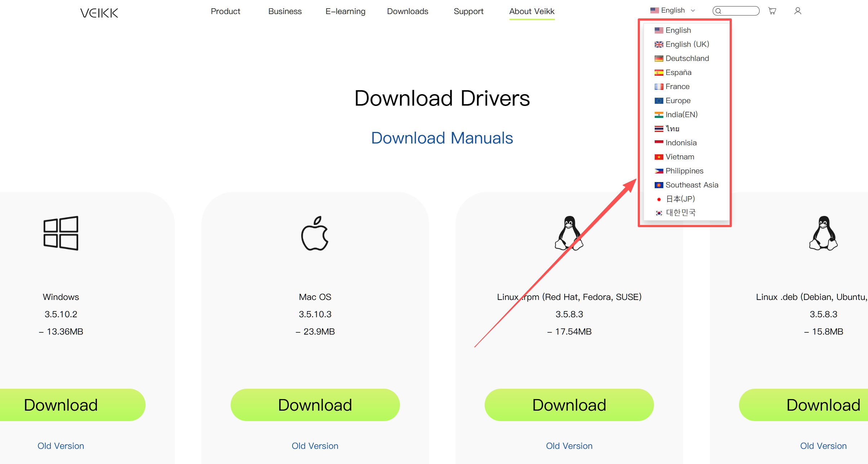Click the Mac OS version 3.5.10.3 text

[x=315, y=314]
